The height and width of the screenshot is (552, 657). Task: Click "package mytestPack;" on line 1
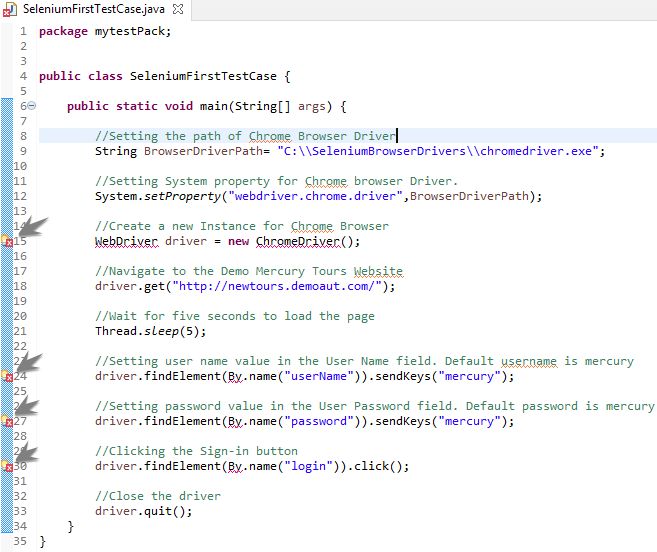click(x=105, y=31)
